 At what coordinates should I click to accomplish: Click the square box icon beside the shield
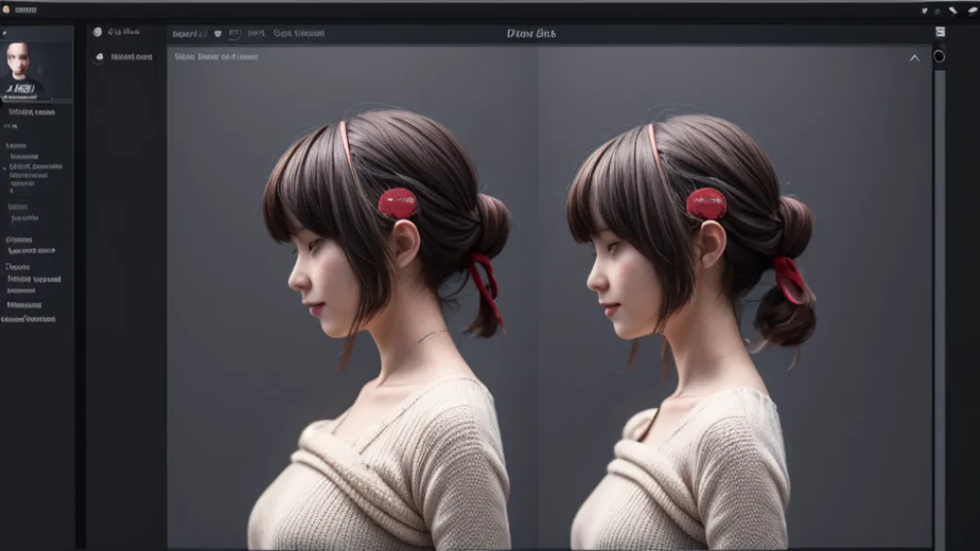point(234,34)
